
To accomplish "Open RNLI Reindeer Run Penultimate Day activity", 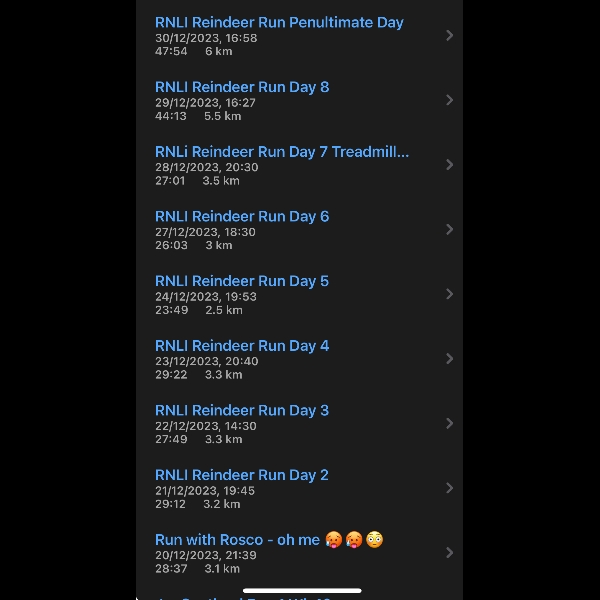I will tap(279, 22).
